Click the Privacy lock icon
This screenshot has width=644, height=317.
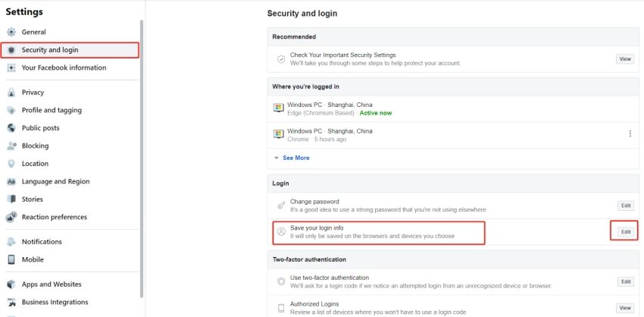pyautogui.click(x=11, y=93)
